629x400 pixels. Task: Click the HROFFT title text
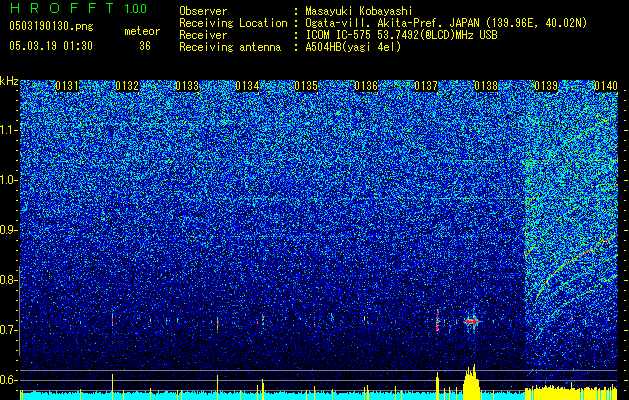(63, 8)
